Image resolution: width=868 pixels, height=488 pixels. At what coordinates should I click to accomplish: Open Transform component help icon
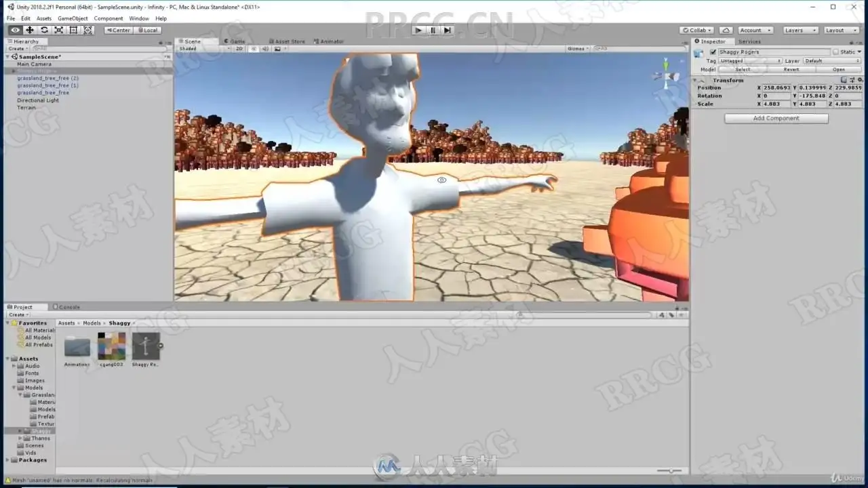click(x=844, y=80)
